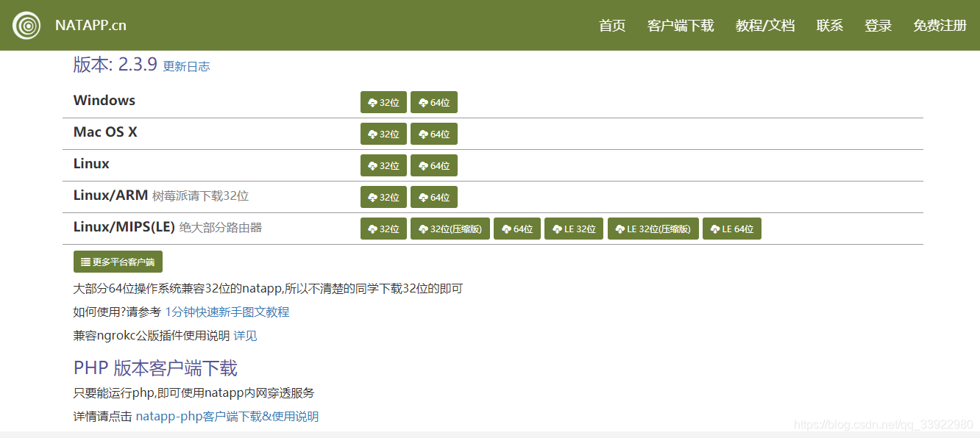
Task: Click the Mac OS X row label
Action: 105,132
